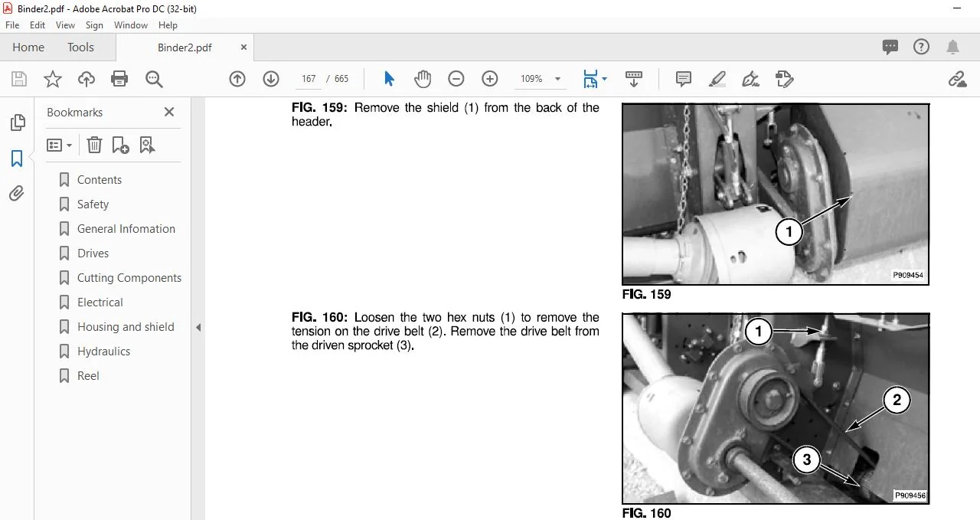The height and width of the screenshot is (520, 980).
Task: Open notifications bell
Action: coord(953,47)
